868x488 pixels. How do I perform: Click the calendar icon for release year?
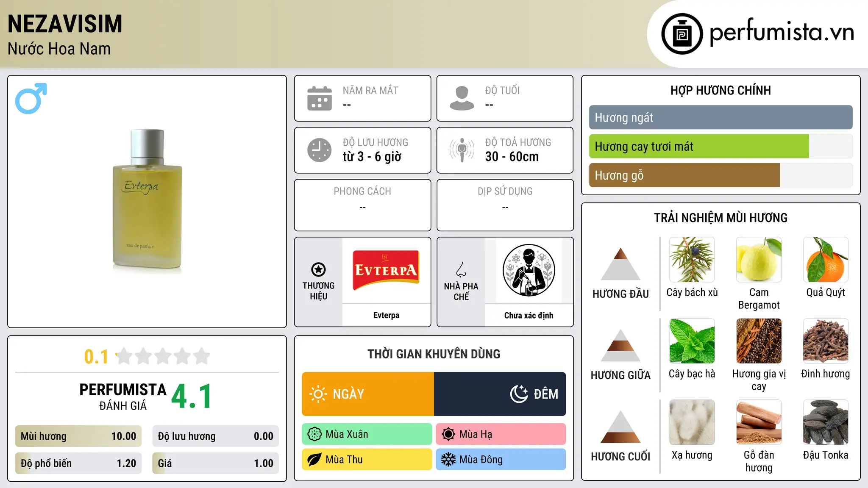click(320, 98)
